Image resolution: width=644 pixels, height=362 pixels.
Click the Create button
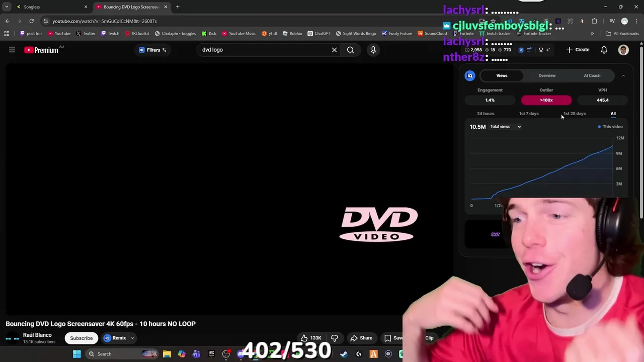coord(578,50)
